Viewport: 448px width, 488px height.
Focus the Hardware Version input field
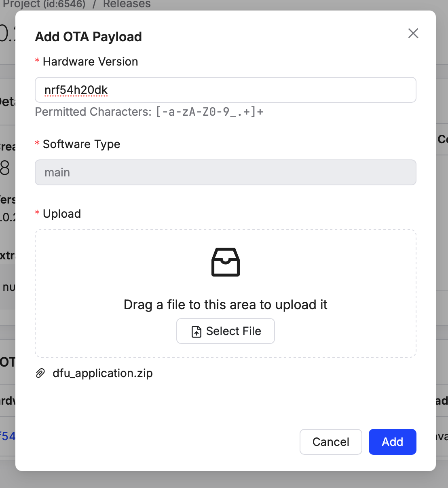coord(226,90)
